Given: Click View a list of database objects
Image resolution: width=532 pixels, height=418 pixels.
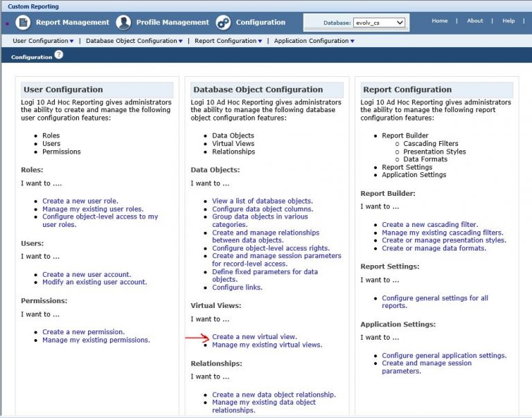Looking at the screenshot, I should (x=262, y=201).
